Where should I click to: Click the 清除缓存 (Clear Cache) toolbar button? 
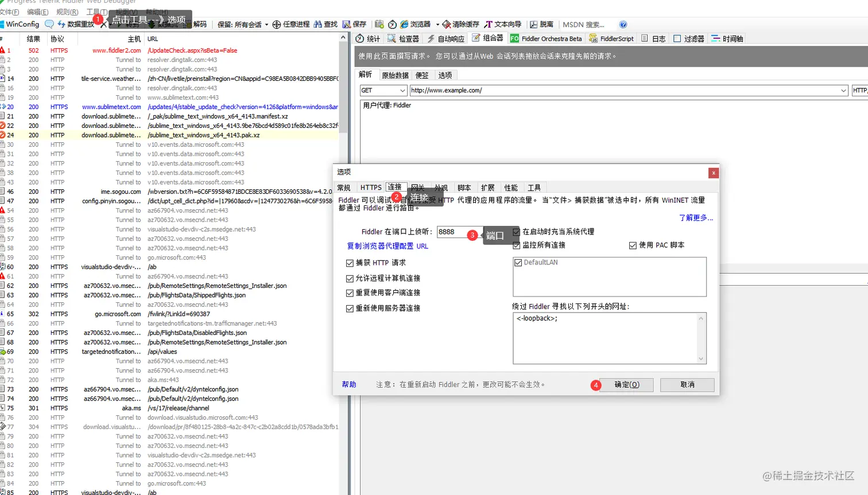[x=460, y=24]
